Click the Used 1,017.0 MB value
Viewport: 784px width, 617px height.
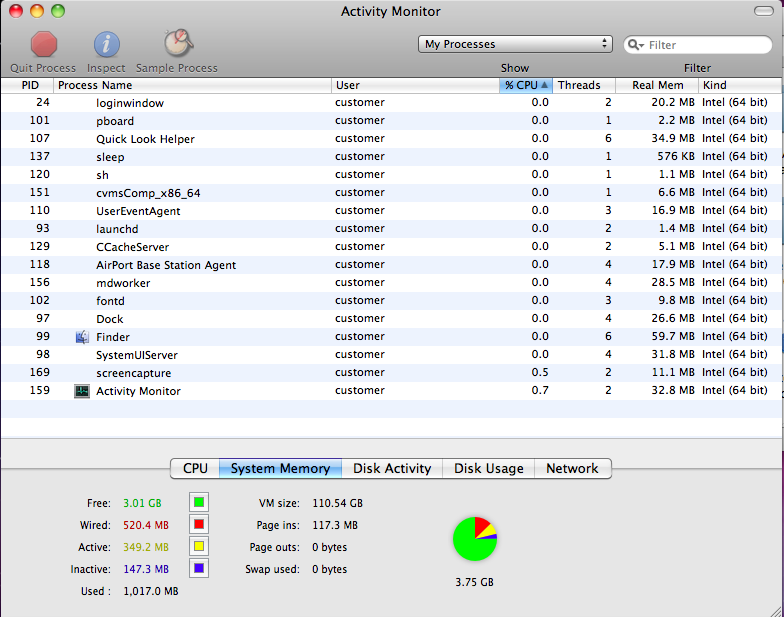(x=151, y=591)
